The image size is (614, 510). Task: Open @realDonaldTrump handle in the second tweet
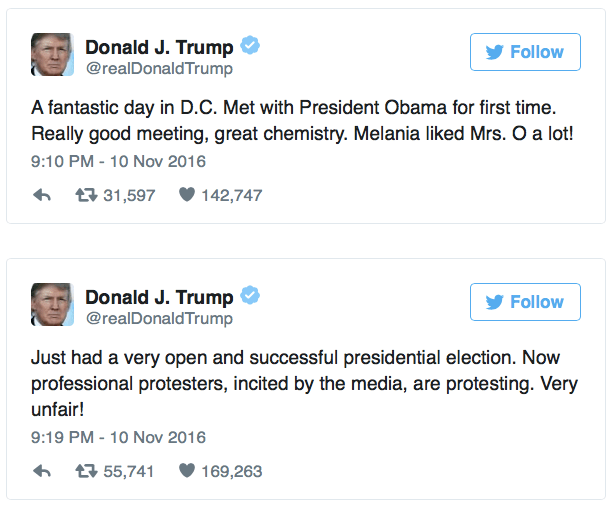[158, 319]
